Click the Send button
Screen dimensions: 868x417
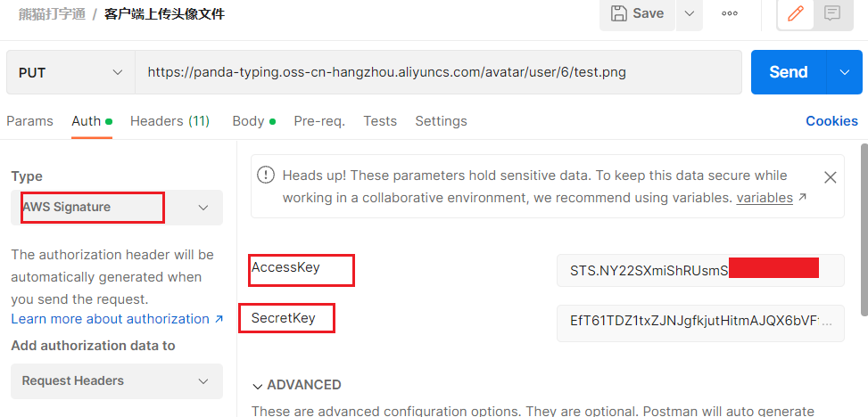[788, 72]
